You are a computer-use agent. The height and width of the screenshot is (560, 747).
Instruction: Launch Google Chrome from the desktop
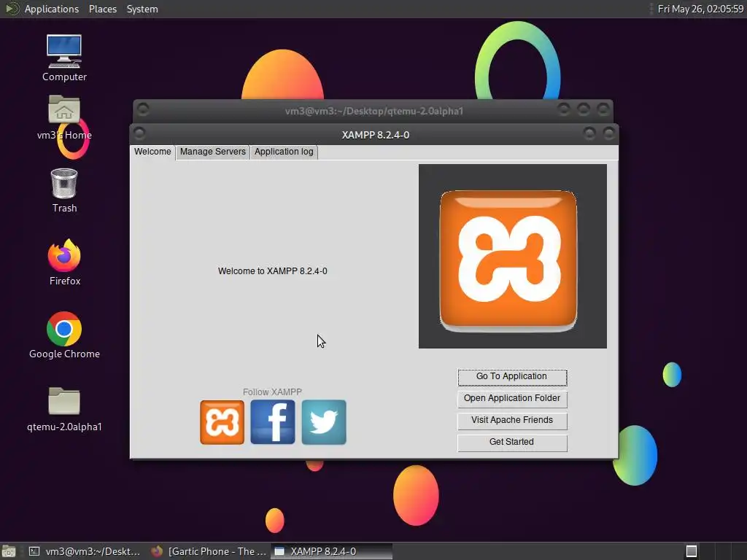pos(64,335)
